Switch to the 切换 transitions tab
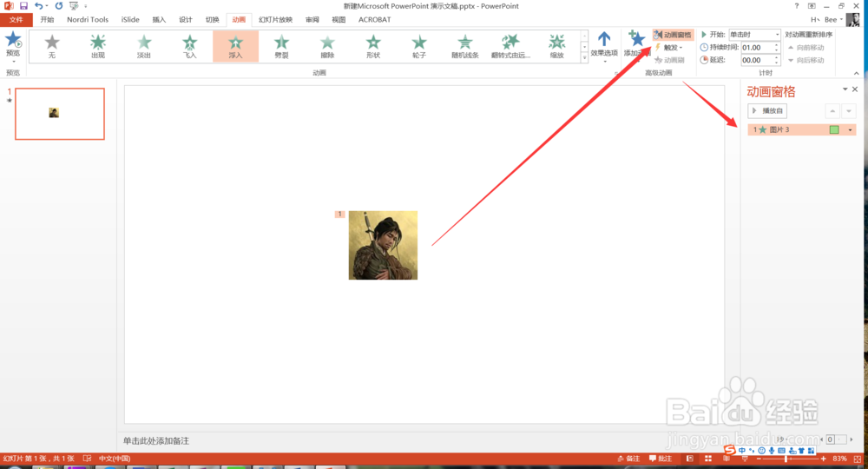This screenshot has width=868, height=469. 213,20
